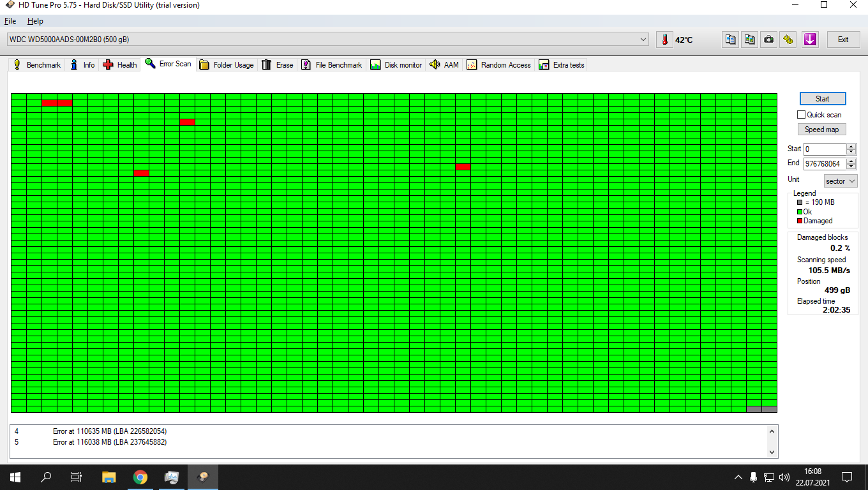Decrement the End sector value
Image resolution: width=868 pixels, height=490 pixels.
(851, 167)
